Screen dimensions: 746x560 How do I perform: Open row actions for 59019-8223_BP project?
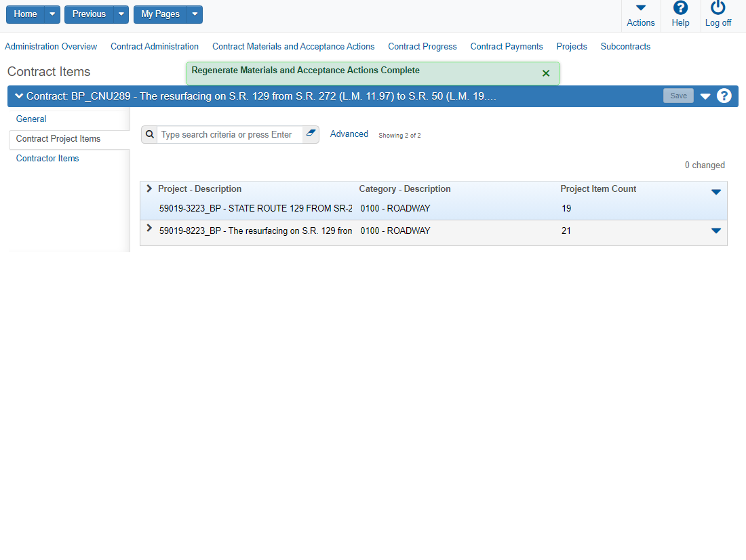715,231
